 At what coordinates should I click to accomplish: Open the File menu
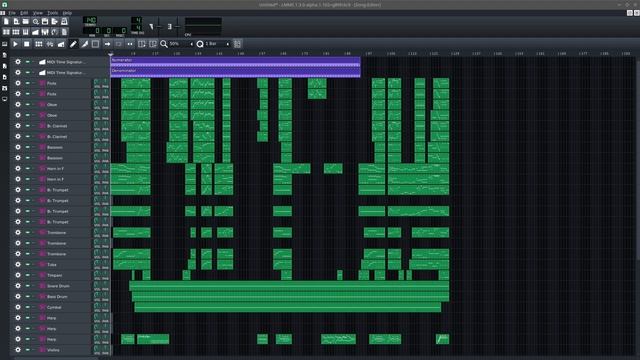pyautogui.click(x=12, y=13)
